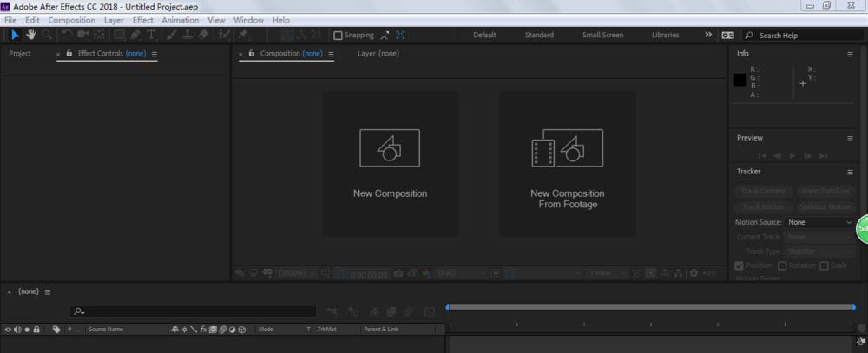Open the resolution (Full) dropdown in viewer
This screenshot has width=868, height=353.
[x=461, y=273]
